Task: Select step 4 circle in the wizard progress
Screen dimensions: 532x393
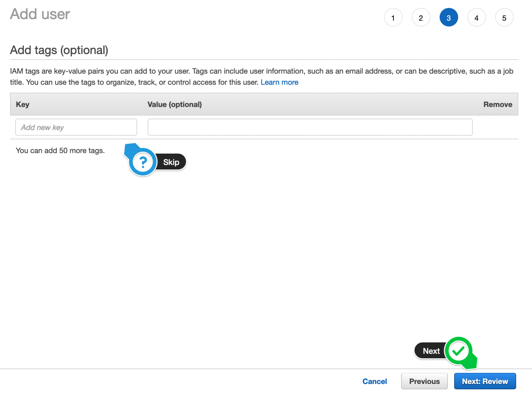Action: click(477, 17)
